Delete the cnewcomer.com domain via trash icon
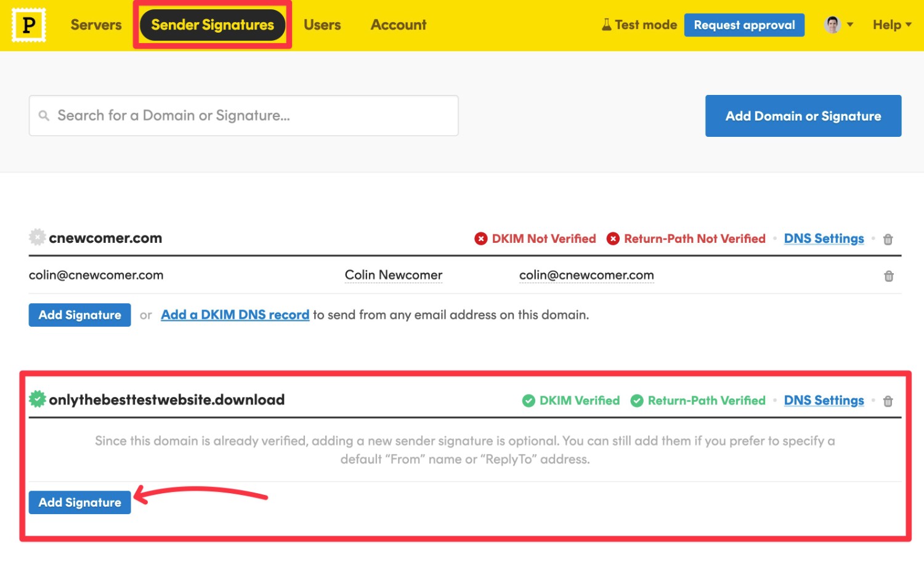Screen dimensions: 924x577 (888, 239)
